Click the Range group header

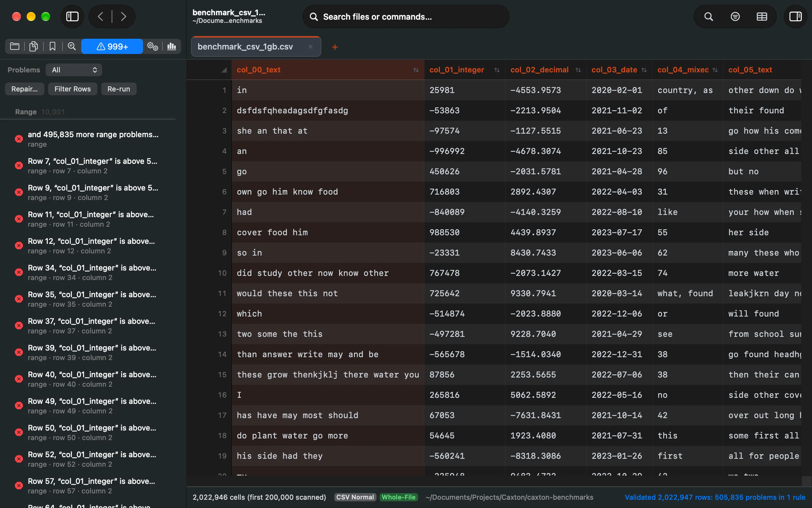88,112
